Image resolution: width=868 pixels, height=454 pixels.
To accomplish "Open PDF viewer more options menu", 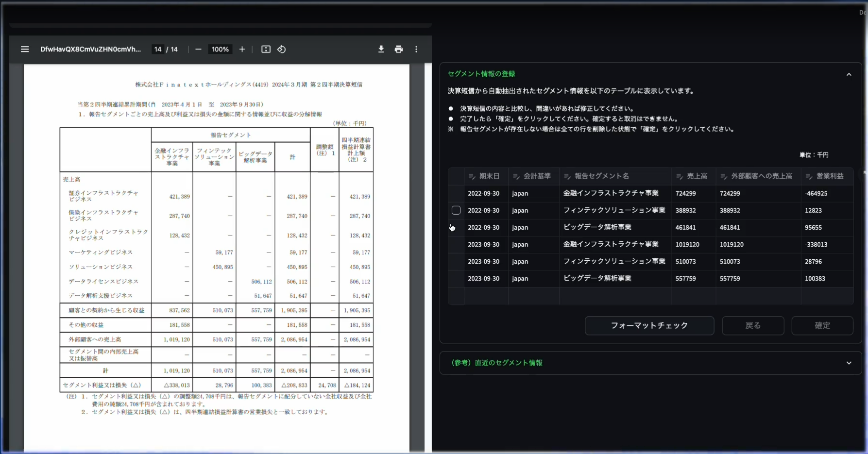I will click(416, 49).
